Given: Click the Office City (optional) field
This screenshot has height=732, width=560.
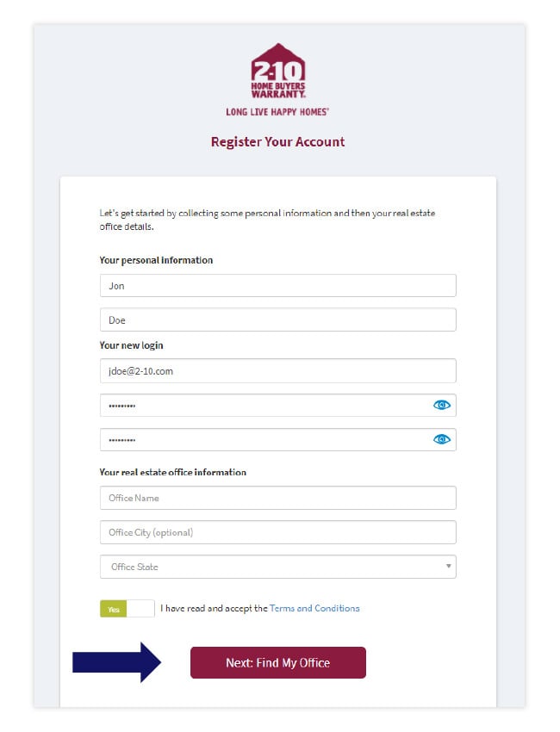Looking at the screenshot, I should [277, 532].
